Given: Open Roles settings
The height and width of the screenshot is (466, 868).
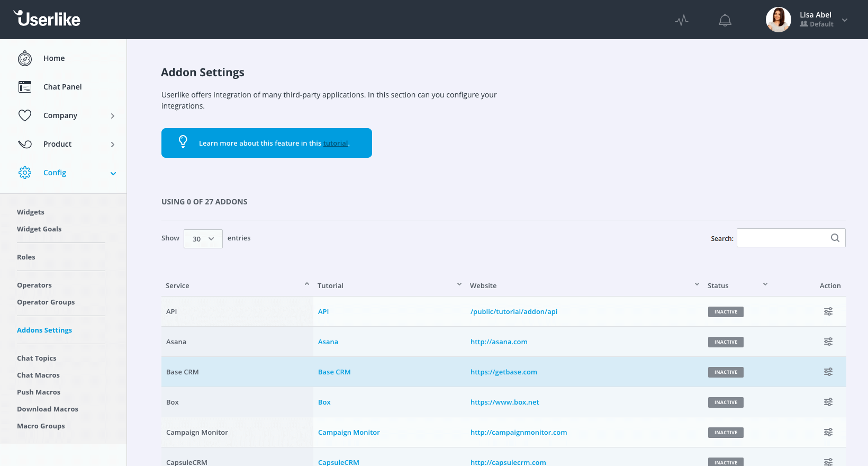Looking at the screenshot, I should [x=26, y=257].
